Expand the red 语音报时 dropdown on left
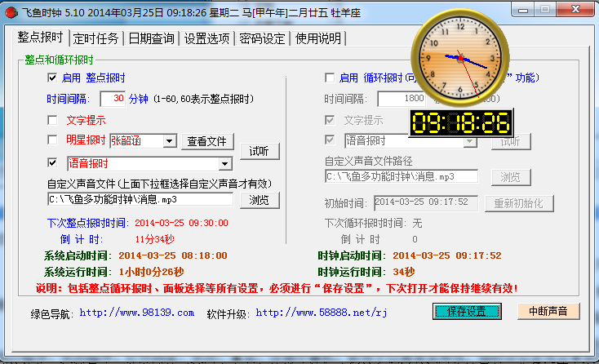Image resolution: width=599 pixels, height=364 pixels. click(x=225, y=164)
